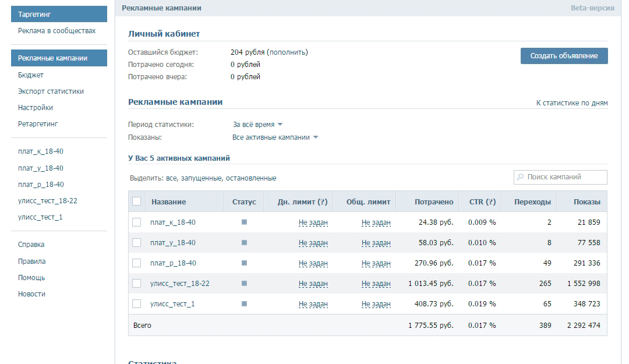Click the status icon for плат_к_18-40
629x364 pixels.
pos(244,222)
